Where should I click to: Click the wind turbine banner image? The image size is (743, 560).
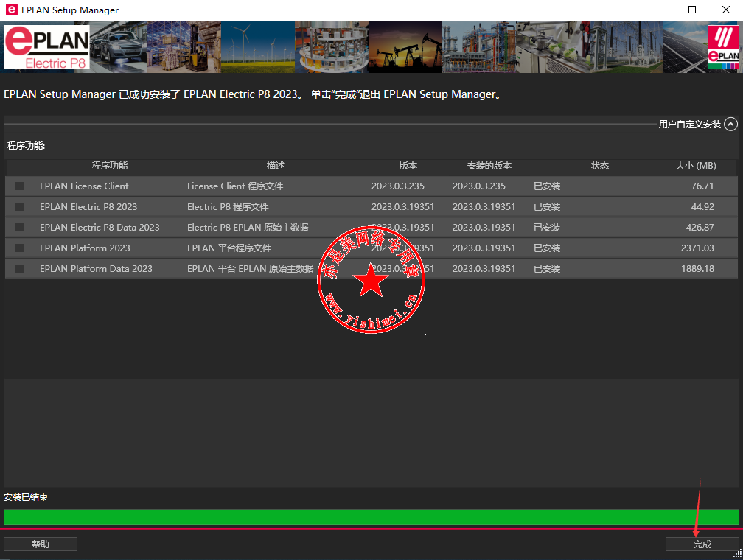pos(258,47)
